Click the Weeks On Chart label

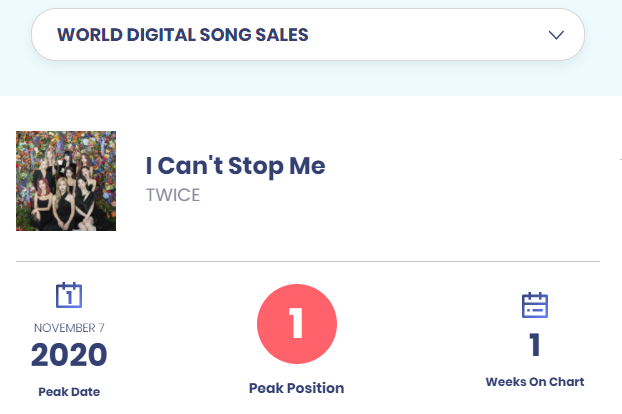535,382
